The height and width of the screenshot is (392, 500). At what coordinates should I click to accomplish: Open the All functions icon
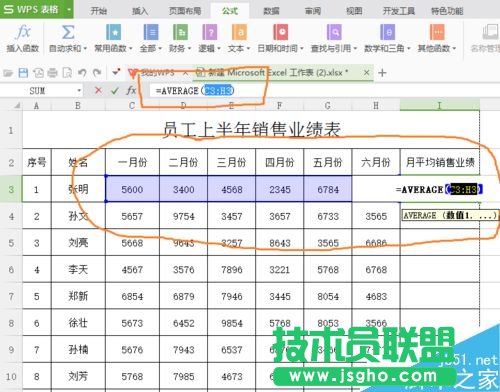151,32
